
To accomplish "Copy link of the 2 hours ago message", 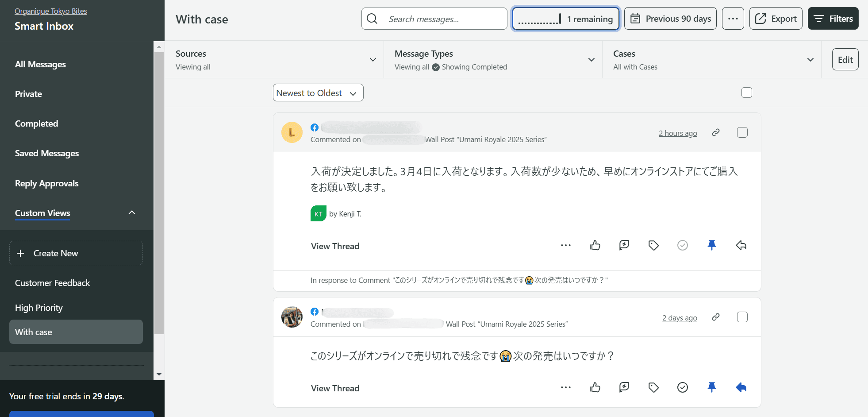I will point(716,132).
